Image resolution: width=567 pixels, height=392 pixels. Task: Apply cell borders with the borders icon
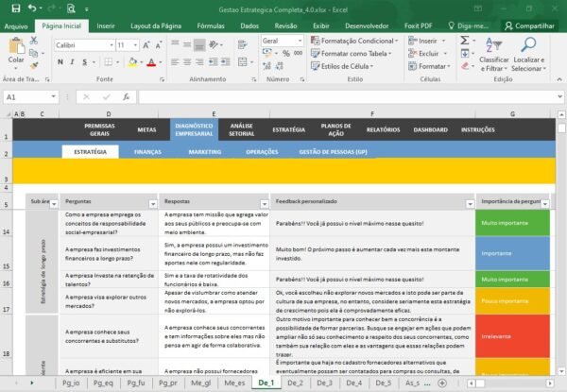coord(108,62)
